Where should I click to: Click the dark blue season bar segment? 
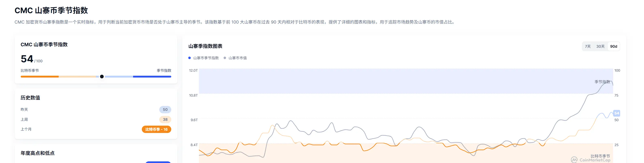point(152,77)
